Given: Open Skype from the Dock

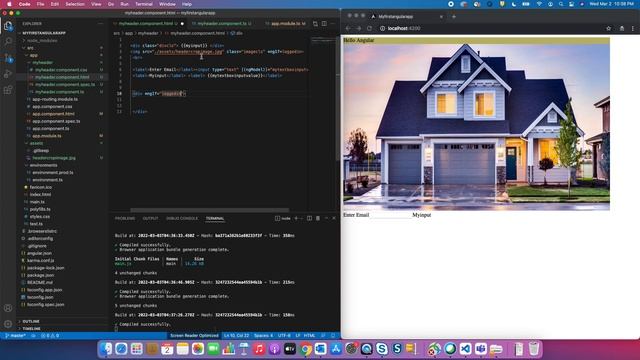Looking at the screenshot, I should click(382, 349).
